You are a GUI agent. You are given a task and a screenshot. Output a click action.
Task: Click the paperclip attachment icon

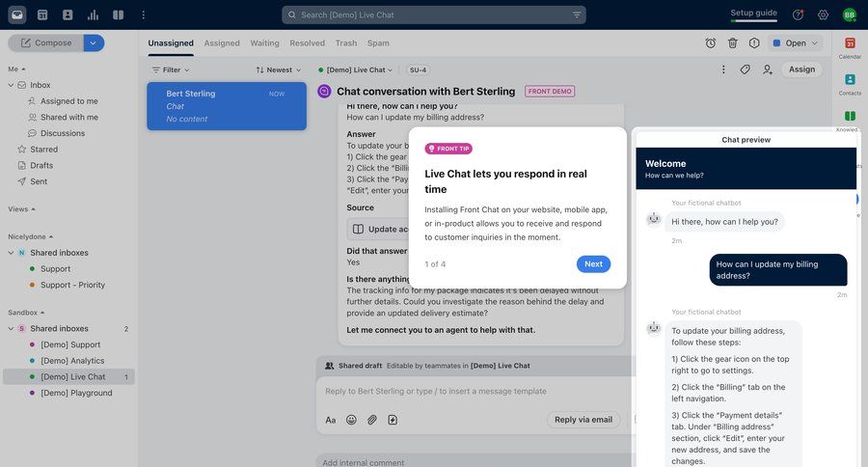(x=372, y=420)
